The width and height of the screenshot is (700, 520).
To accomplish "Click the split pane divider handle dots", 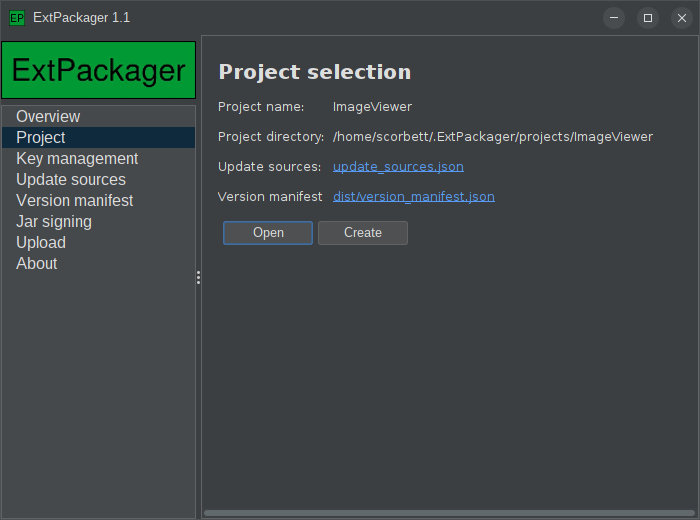I will point(198,277).
